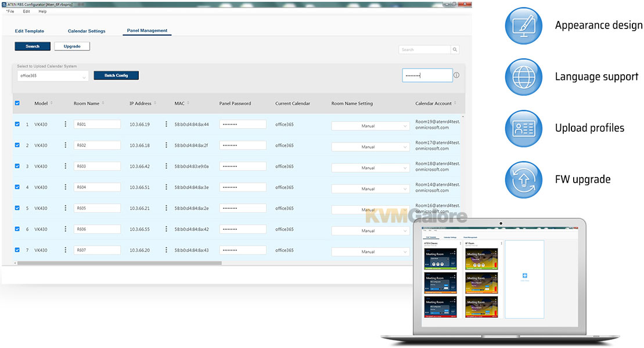Toggle the select-all header checkbox
The width and height of the screenshot is (644, 348).
[x=17, y=103]
